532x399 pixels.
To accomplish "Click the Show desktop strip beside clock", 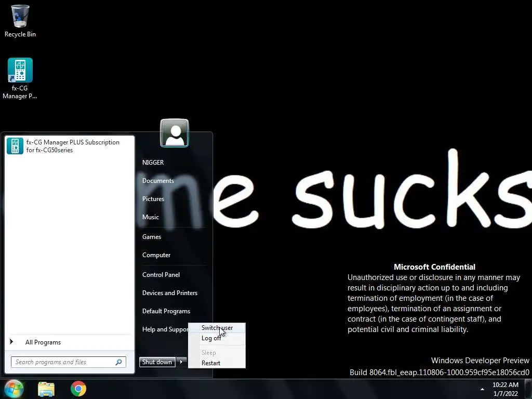I will click(x=528, y=389).
